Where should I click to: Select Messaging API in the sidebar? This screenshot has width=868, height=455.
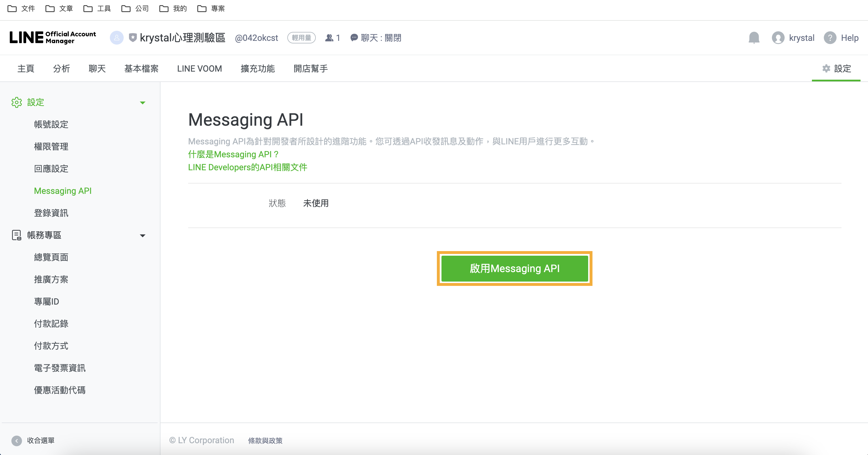point(63,191)
